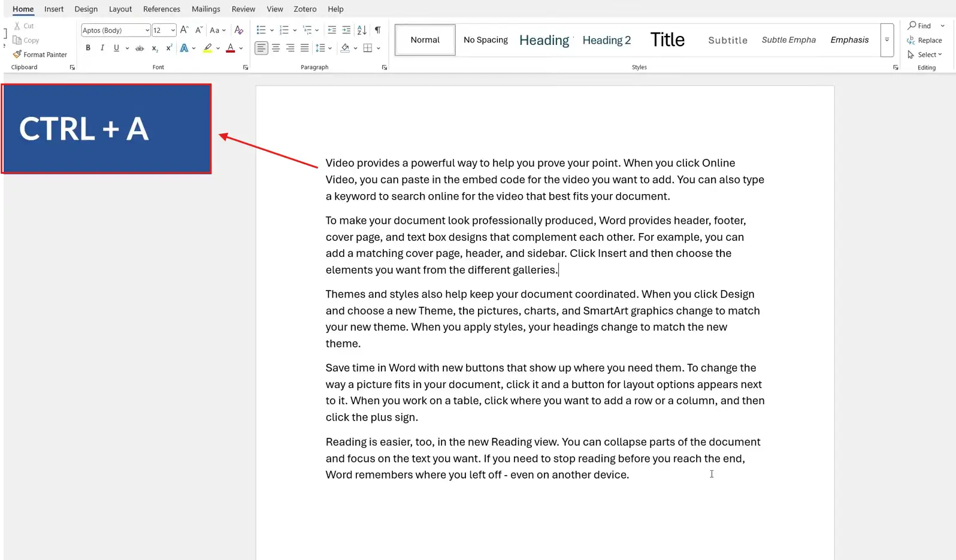Apply borders with the Borders icon
The height and width of the screenshot is (560, 956).
(x=368, y=48)
